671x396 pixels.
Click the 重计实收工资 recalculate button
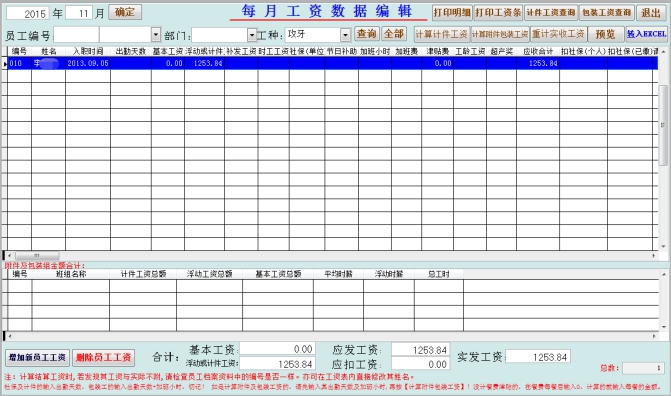coord(558,34)
